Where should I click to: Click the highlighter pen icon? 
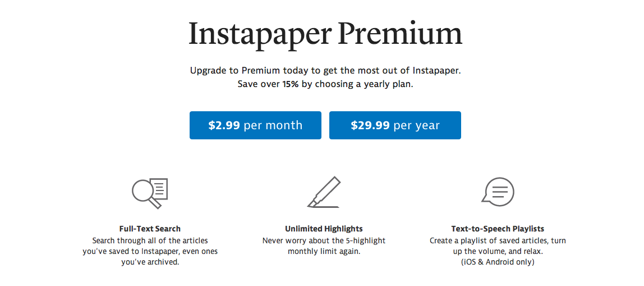point(324,193)
